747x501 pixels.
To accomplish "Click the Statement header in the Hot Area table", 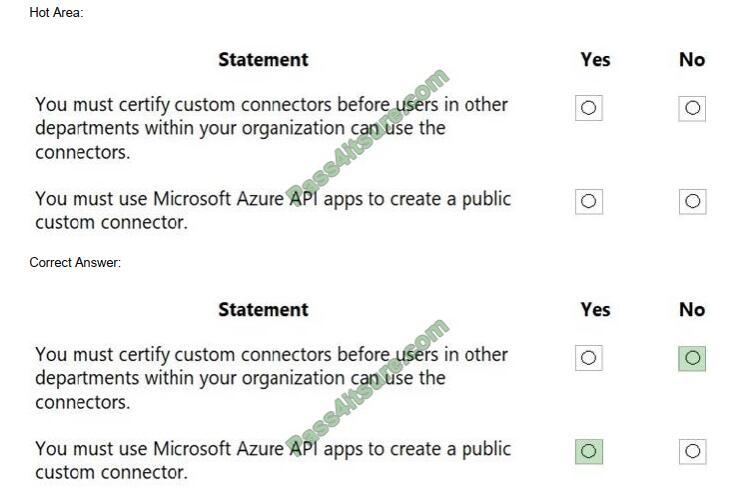I will (x=263, y=60).
